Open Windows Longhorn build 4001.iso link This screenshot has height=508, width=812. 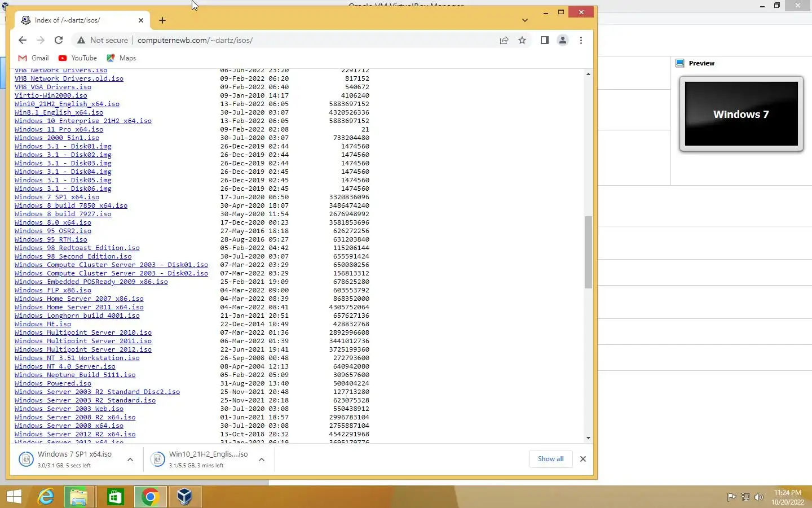[x=77, y=316]
